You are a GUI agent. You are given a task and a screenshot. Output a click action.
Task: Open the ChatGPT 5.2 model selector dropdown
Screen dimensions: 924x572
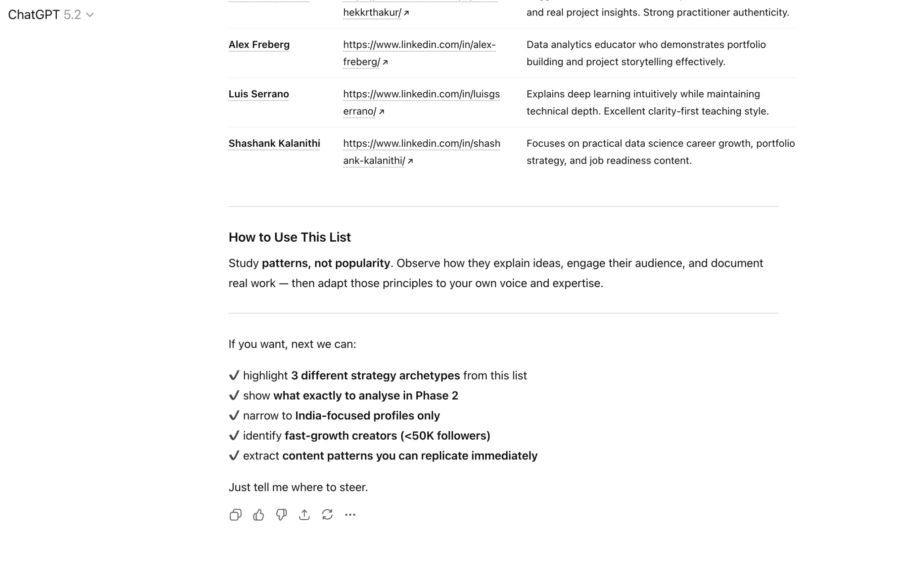pos(90,15)
